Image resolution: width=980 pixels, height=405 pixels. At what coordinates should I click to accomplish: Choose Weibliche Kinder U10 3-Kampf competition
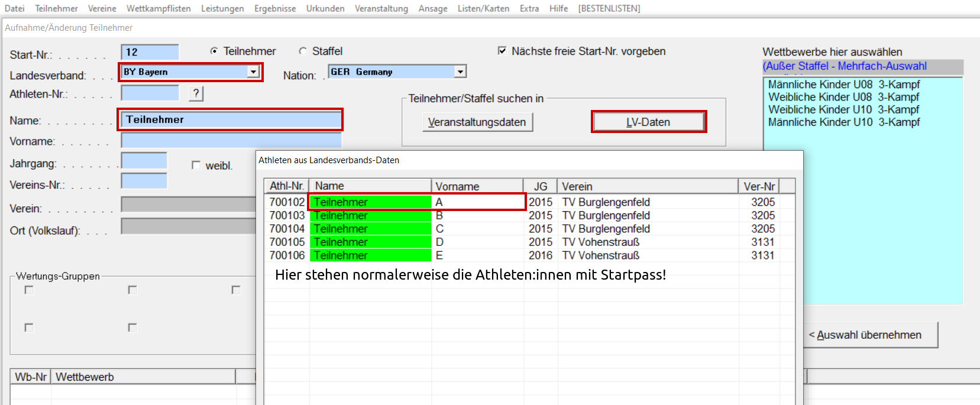[843, 109]
